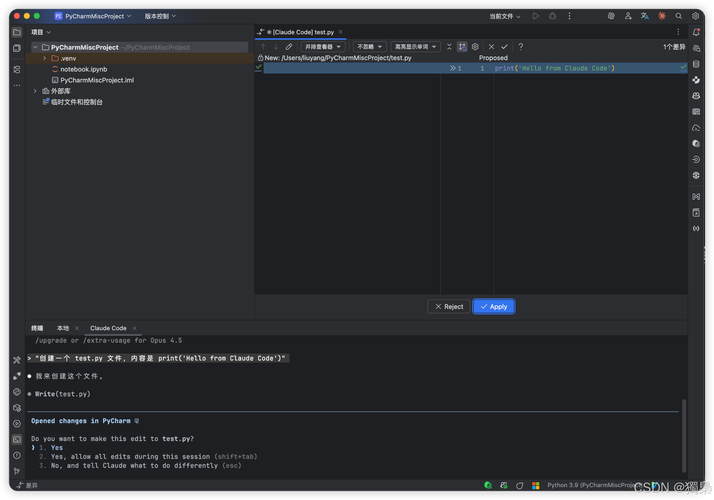Select the notebook.ipynb file
The width and height of the screenshot is (714, 500).
coord(84,69)
